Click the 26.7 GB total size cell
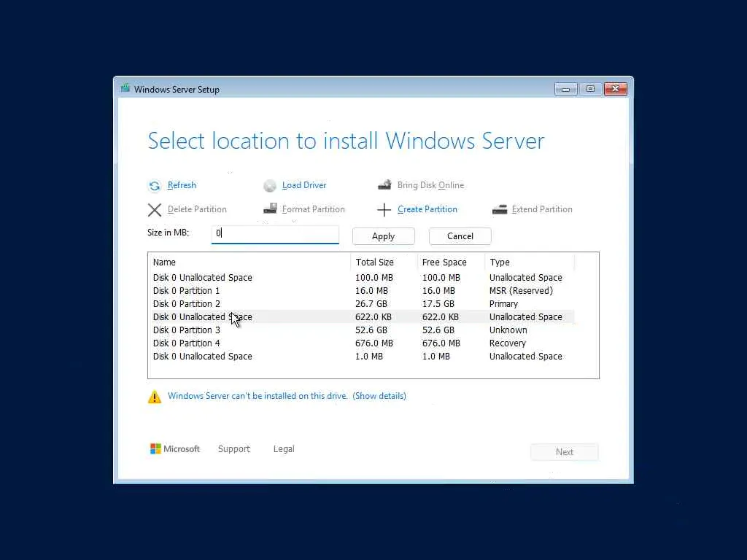 coord(371,304)
